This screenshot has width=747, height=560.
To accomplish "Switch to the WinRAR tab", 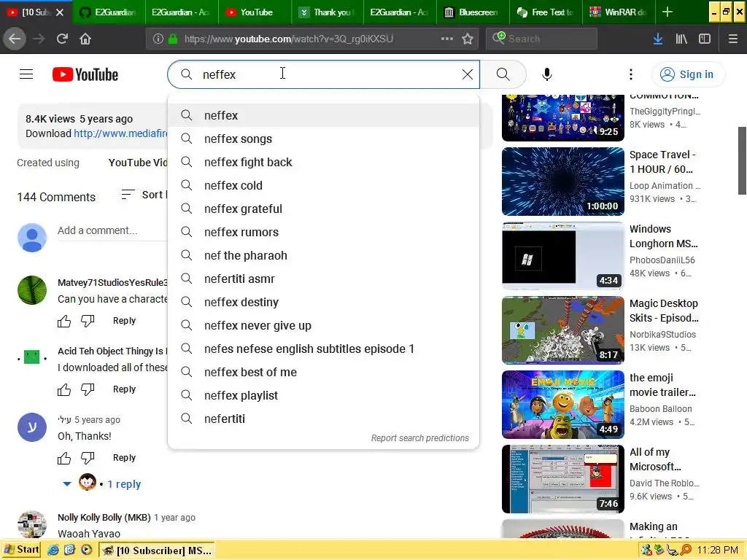I will (619, 12).
